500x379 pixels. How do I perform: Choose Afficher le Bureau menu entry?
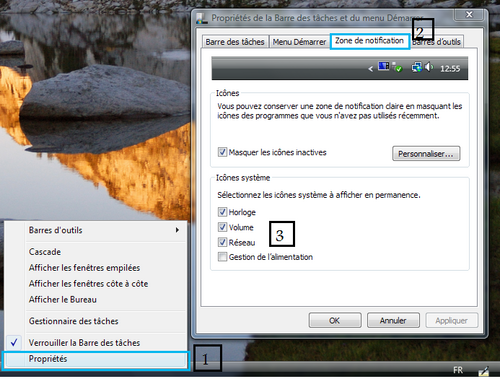pos(95,300)
